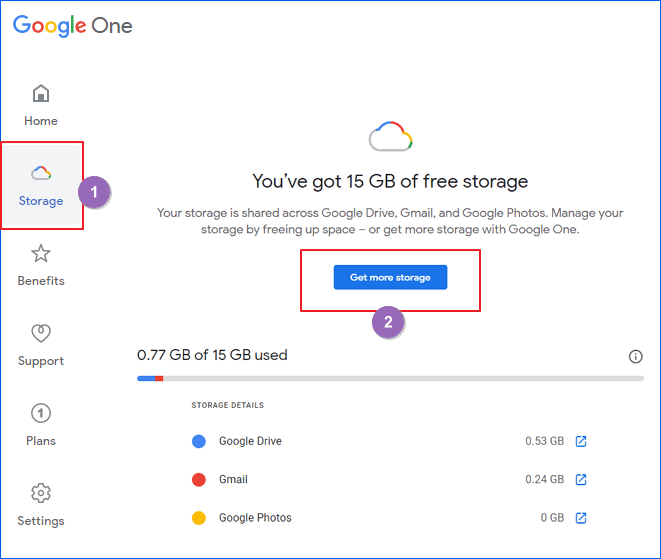Click the Google One logo
Screen dimensions: 661x559
(72, 25)
